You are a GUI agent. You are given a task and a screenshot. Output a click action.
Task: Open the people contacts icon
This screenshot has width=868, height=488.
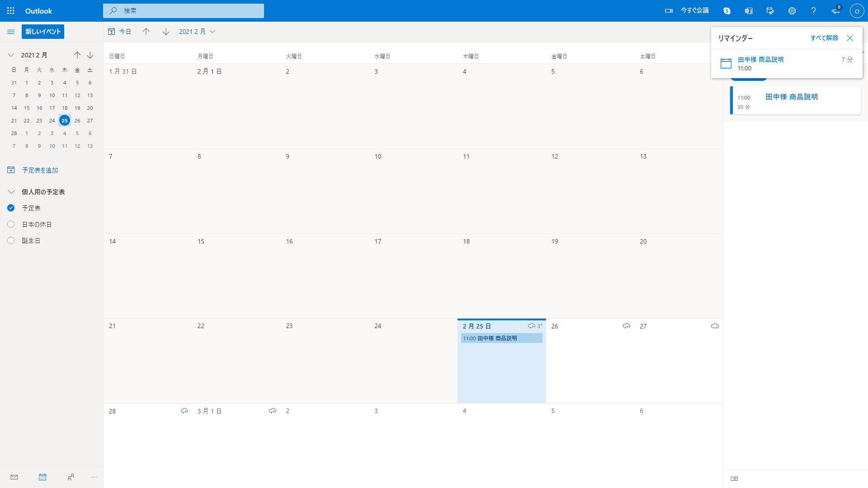tap(71, 477)
